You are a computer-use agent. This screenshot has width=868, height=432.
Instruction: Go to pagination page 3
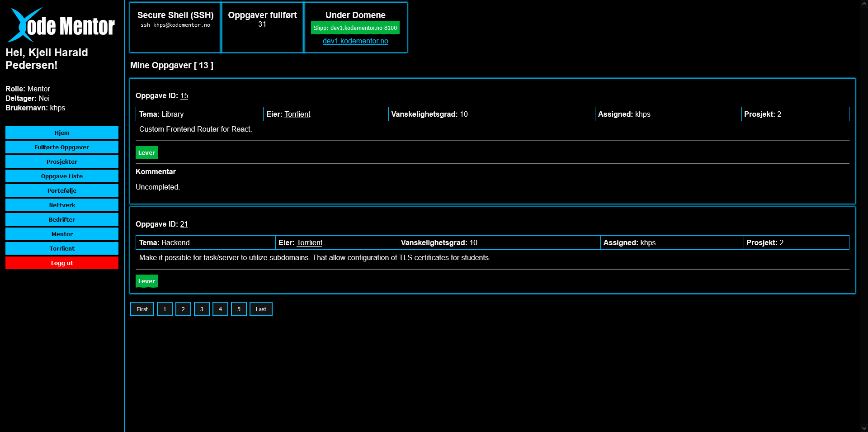coord(202,309)
